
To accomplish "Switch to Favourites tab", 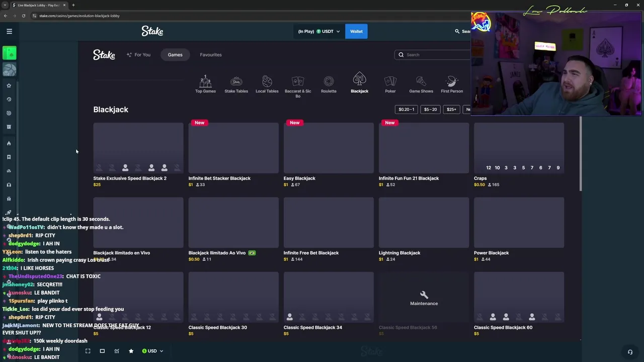I will pos(211,55).
